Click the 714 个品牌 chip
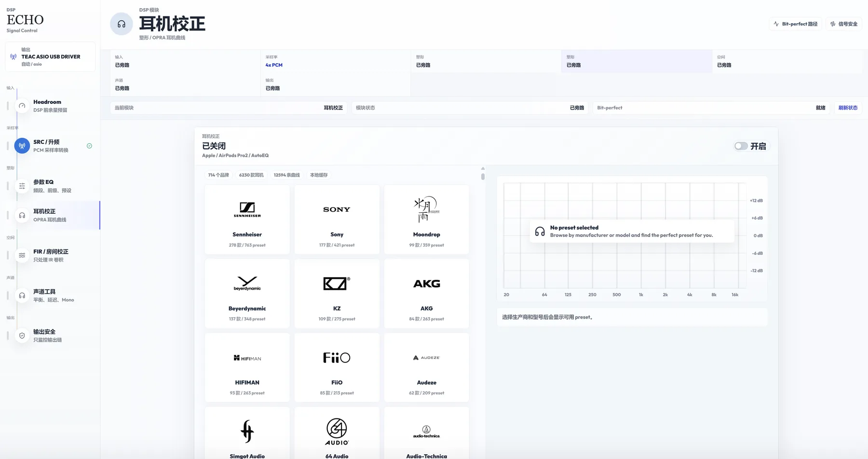This screenshot has width=868, height=459. tap(218, 175)
